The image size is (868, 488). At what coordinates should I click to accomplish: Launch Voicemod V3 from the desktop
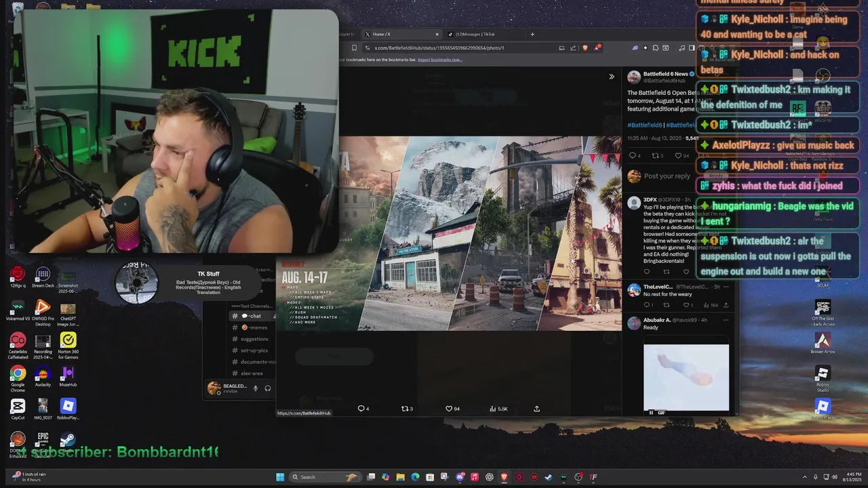point(18,310)
